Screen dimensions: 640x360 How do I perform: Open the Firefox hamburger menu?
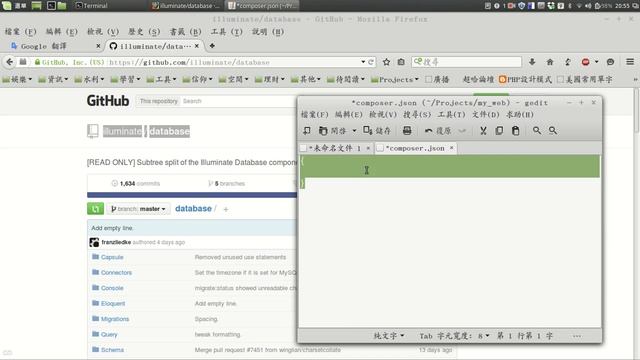(x=630, y=62)
